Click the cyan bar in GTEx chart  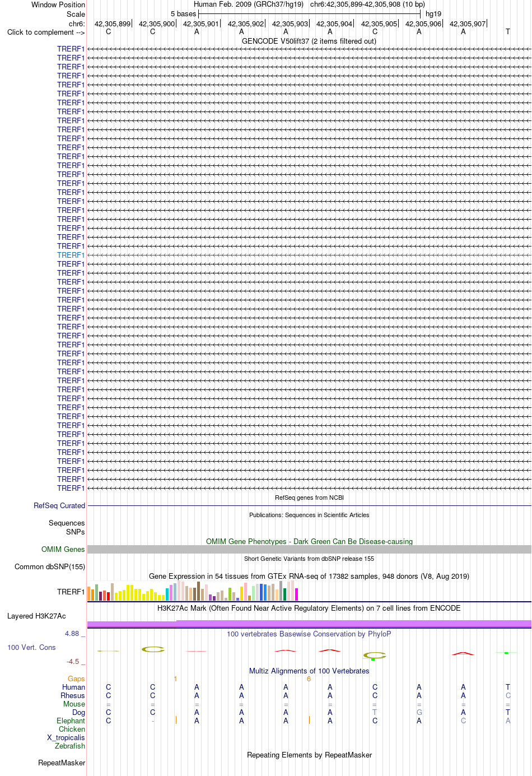pyautogui.click(x=167, y=594)
